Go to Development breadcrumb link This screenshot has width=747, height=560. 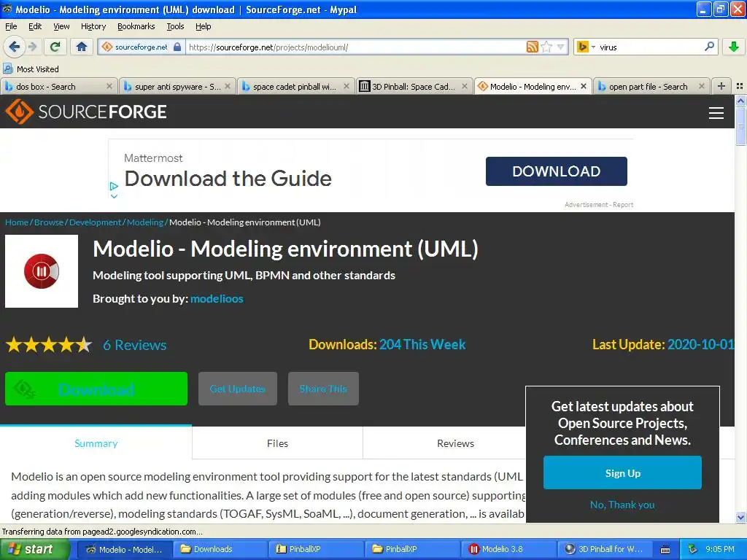click(x=96, y=222)
